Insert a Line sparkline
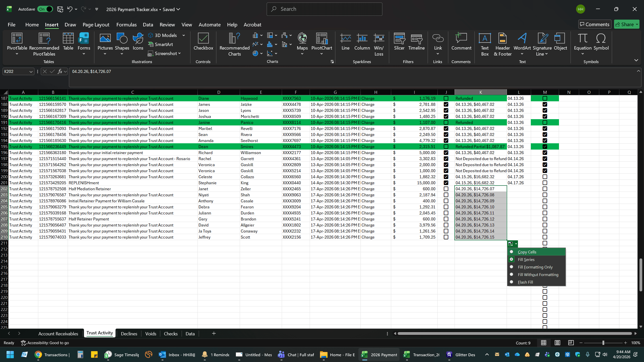Screen dimensions: 644x362 click(345, 41)
